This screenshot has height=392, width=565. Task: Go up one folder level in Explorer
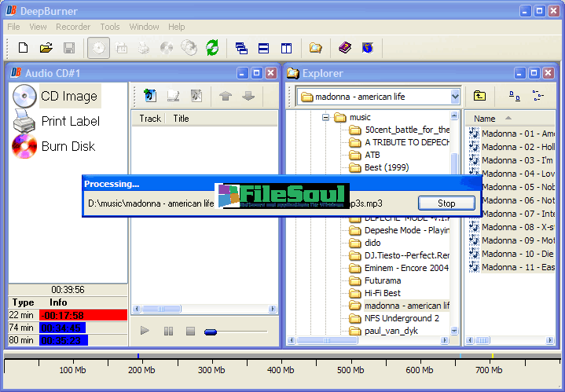[x=479, y=96]
